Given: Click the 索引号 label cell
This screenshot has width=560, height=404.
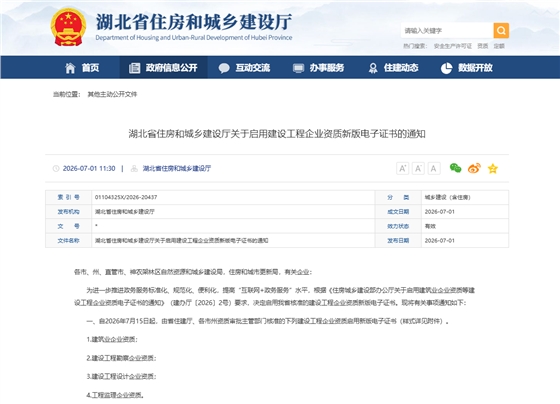Looking at the screenshot, I should point(69,197).
